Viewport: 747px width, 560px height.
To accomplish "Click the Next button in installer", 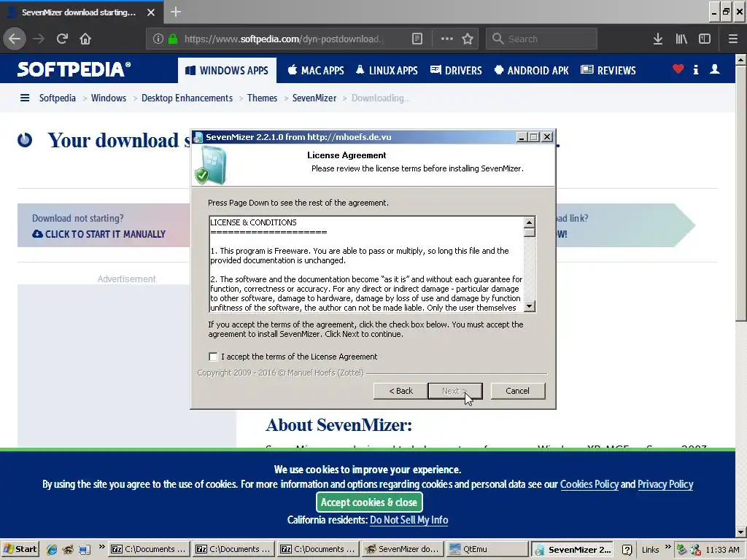I will pos(455,391).
